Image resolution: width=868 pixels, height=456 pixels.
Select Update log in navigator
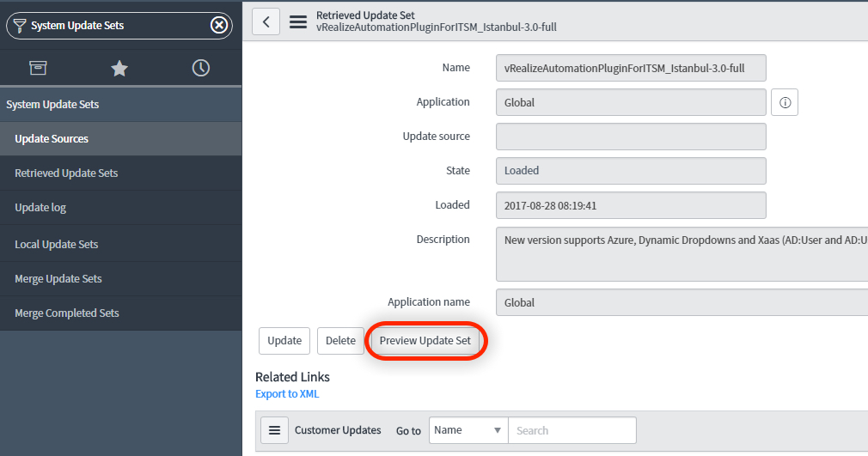[x=40, y=208]
